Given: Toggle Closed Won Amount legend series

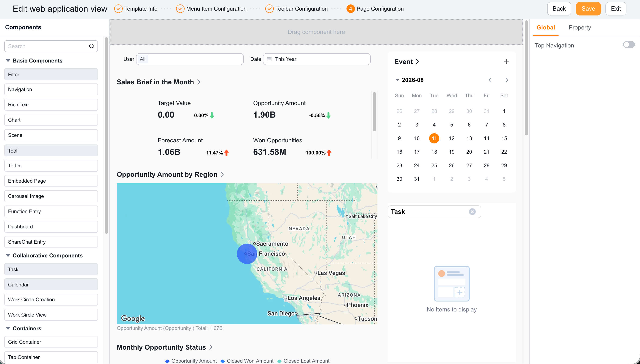Looking at the screenshot, I should coord(247,361).
